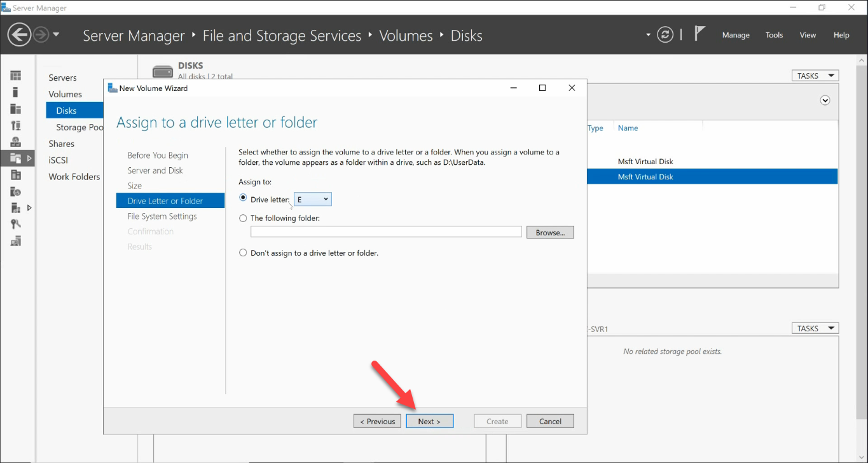Go to Before You Begin wizard step

tap(158, 155)
